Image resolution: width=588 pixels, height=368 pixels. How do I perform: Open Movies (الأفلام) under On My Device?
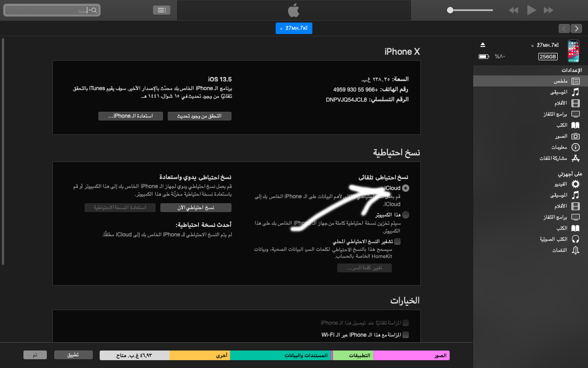(531, 206)
